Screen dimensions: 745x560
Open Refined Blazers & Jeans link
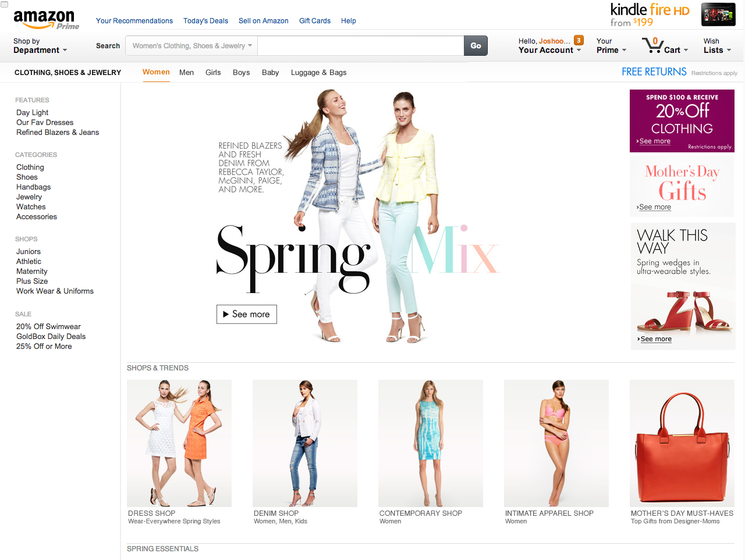[58, 133]
